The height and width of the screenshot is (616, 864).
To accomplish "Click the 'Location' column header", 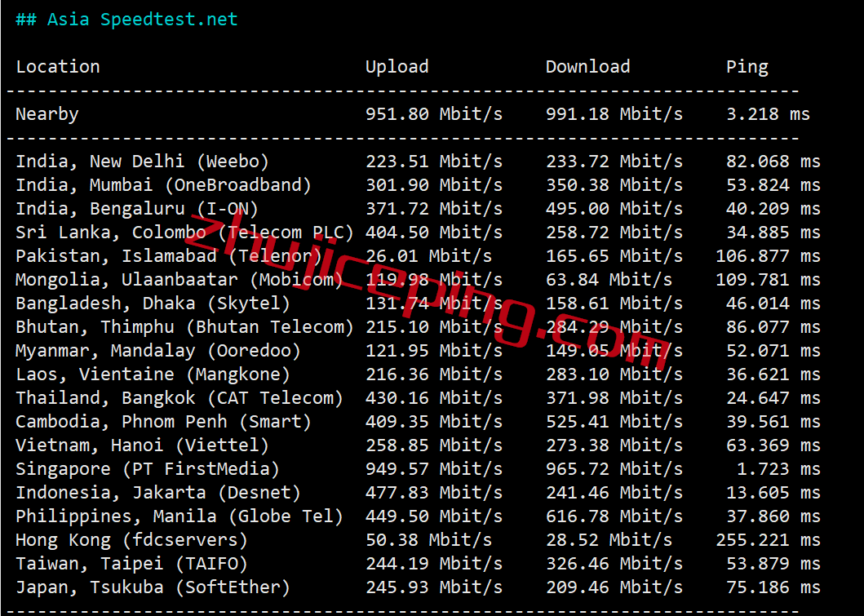I will (58, 67).
